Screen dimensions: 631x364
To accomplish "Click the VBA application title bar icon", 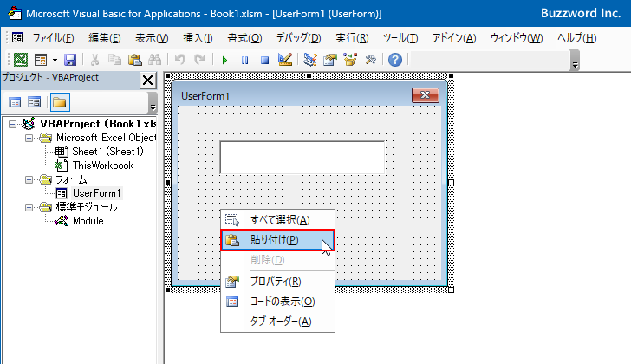I will pos(15,13).
